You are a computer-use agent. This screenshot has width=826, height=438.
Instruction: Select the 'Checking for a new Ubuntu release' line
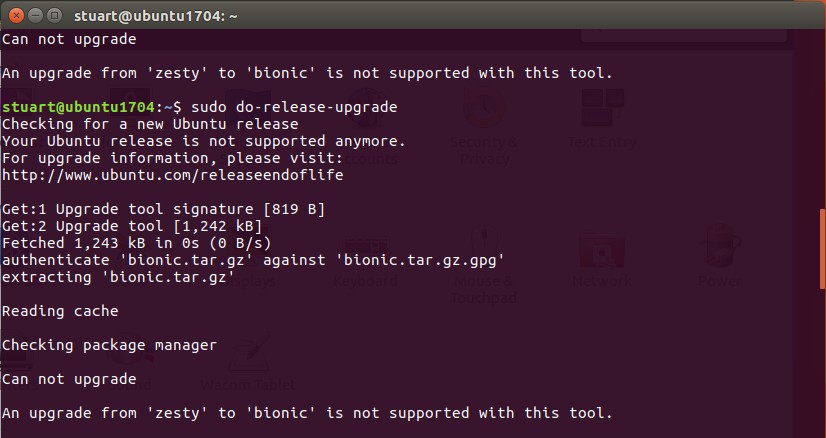pos(150,124)
